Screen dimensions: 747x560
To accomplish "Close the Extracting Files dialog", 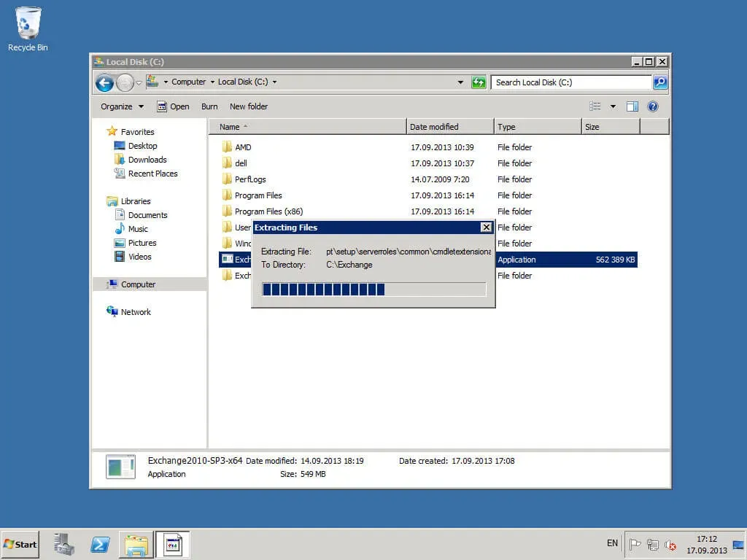I will point(486,227).
